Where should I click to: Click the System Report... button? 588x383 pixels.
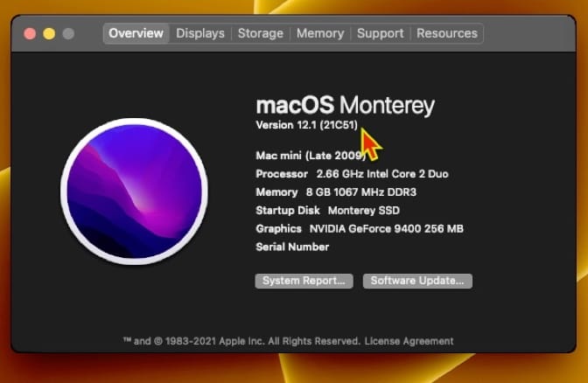(x=304, y=281)
